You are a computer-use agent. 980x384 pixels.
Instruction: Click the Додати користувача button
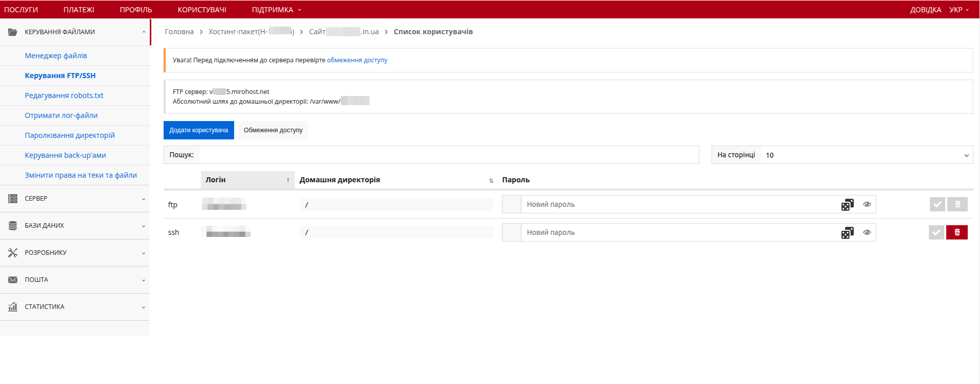(x=199, y=130)
